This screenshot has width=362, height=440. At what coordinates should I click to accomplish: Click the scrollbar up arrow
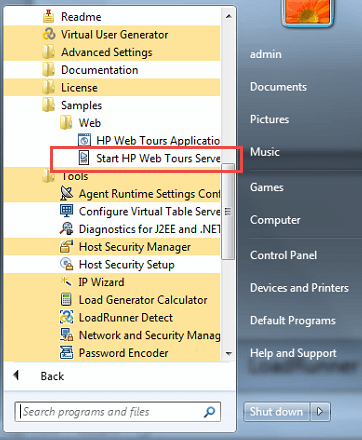coord(229,16)
